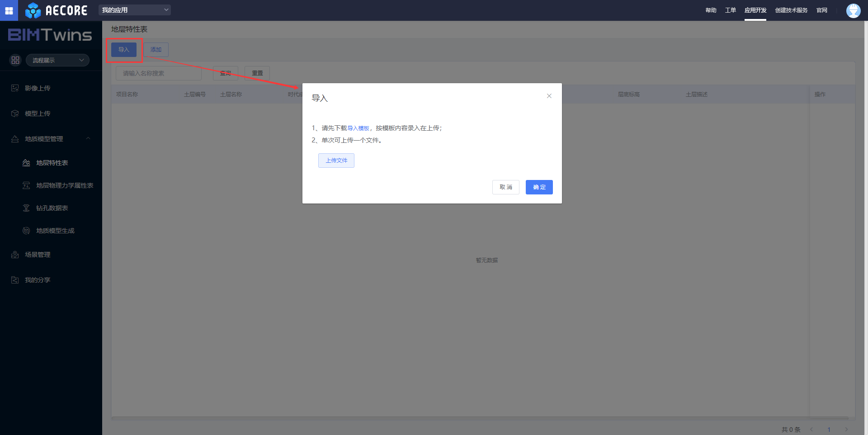The width and height of the screenshot is (868, 435).
Task: Close the 导入 dialog with X
Action: click(x=549, y=96)
